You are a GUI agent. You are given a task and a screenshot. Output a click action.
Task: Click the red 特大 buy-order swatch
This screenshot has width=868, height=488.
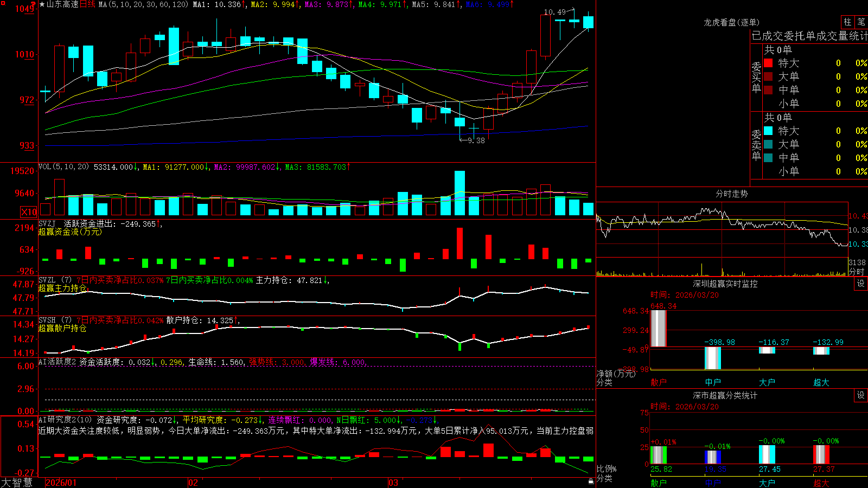pyautogui.click(x=768, y=63)
